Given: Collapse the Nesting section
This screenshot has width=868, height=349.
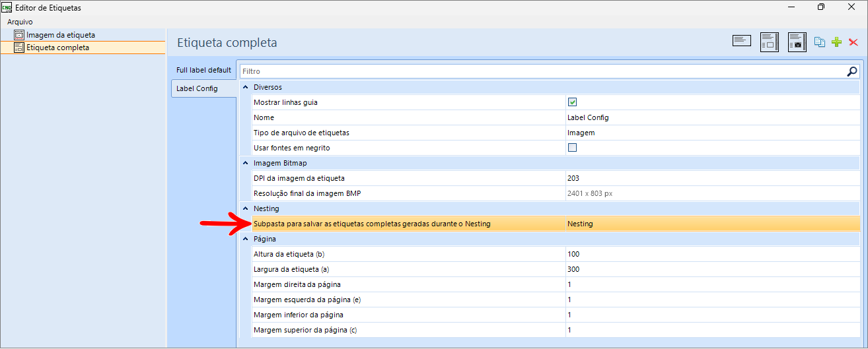Looking at the screenshot, I should click(246, 208).
